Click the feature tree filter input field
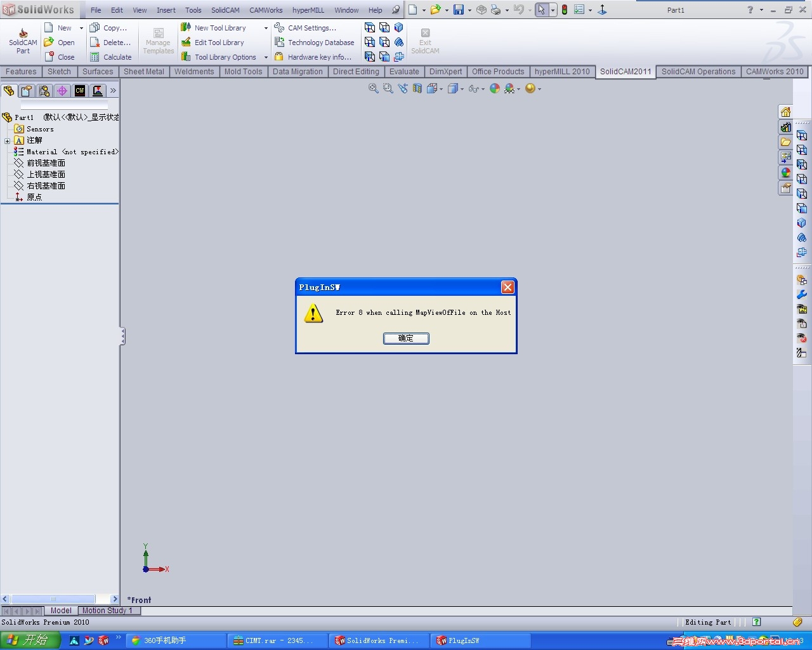Viewport: 812px width, 650px height. coord(64,105)
